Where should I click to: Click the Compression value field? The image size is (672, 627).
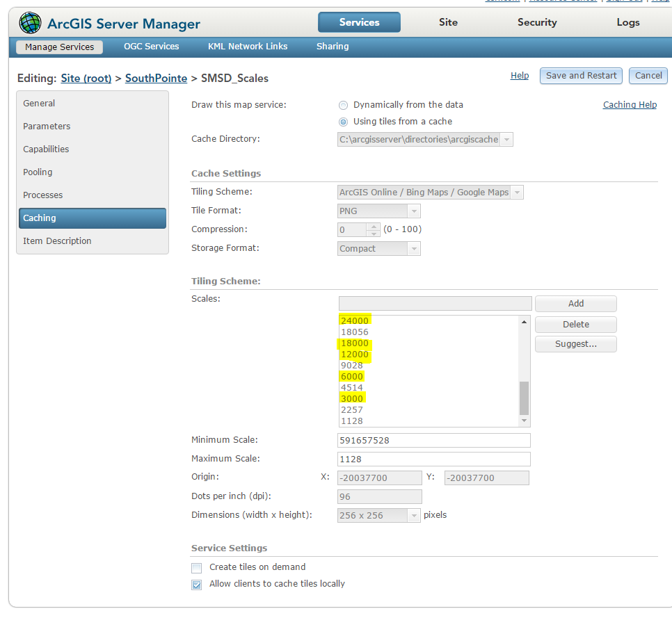click(352, 229)
